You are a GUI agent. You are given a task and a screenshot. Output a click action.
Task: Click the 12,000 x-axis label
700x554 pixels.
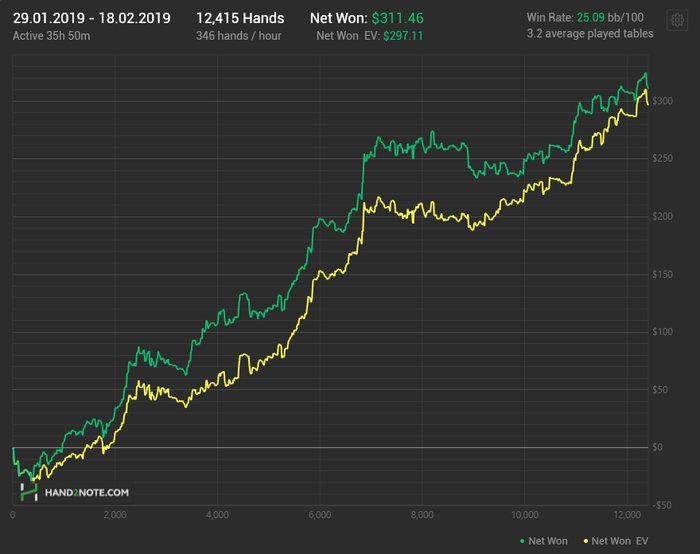pyautogui.click(x=627, y=515)
